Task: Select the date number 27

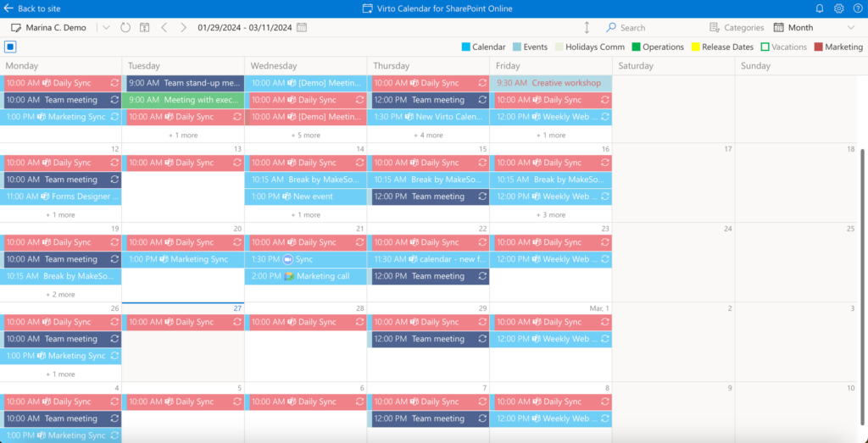Action: (237, 308)
